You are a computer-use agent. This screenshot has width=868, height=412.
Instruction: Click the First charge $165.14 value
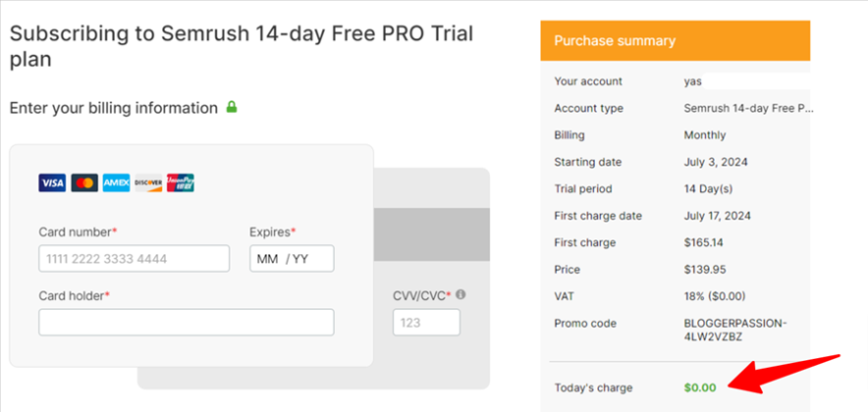click(704, 242)
